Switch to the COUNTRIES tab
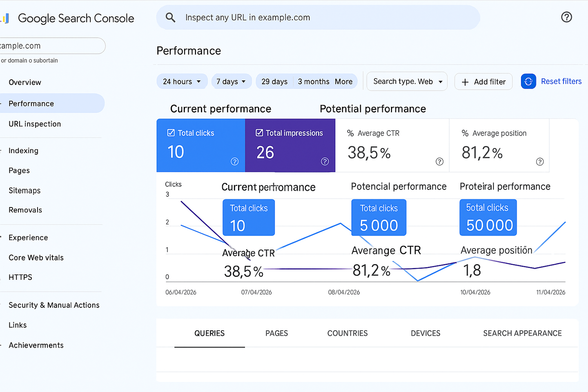588x392 pixels. (347, 333)
